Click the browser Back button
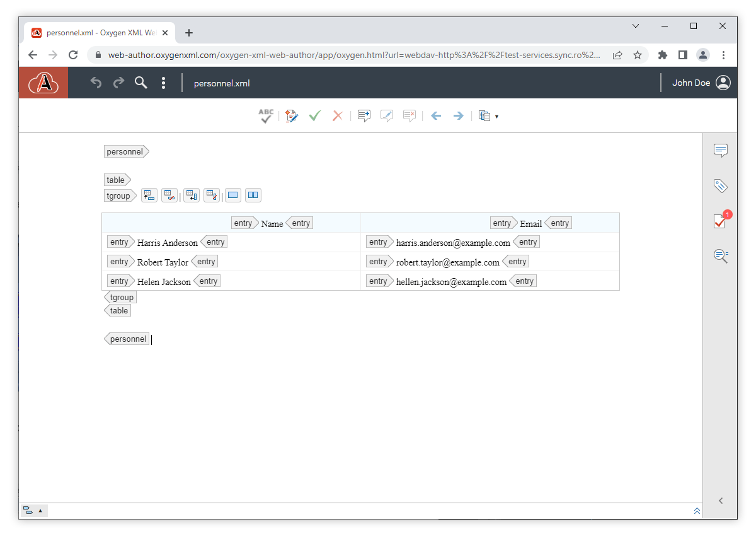756x536 pixels. point(33,55)
